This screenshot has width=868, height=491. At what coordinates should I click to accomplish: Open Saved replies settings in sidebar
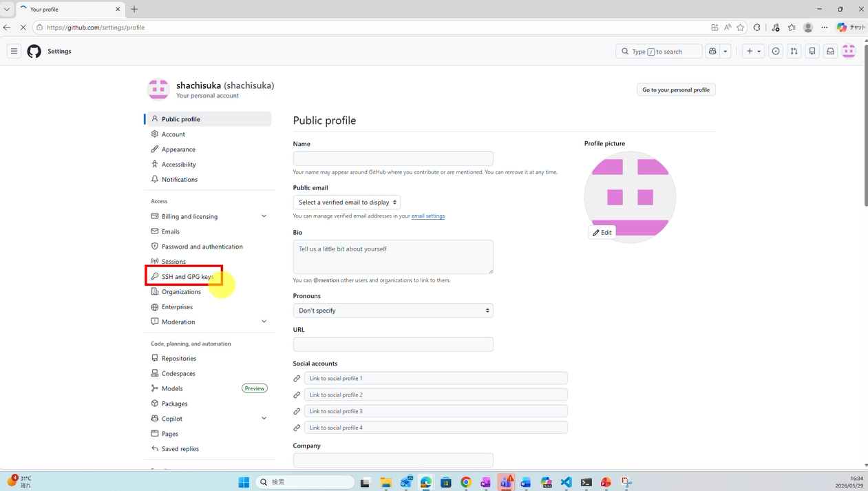point(209,449)
